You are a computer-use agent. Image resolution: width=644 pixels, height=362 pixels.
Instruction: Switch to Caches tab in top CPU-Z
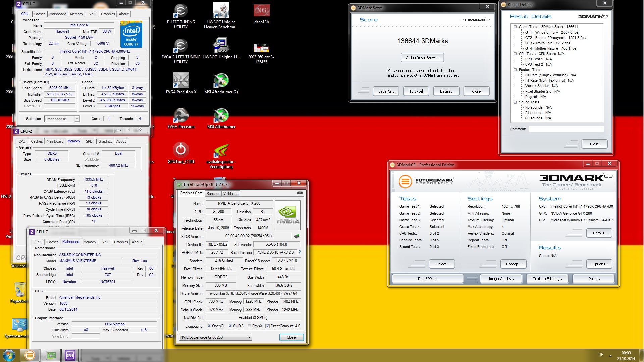tap(39, 14)
